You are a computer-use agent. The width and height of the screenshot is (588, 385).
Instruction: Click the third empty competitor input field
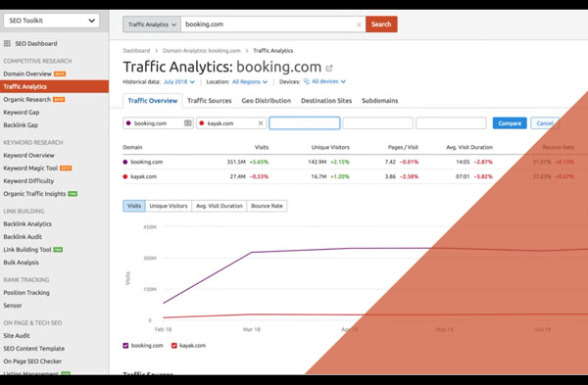pyautogui.click(x=305, y=123)
